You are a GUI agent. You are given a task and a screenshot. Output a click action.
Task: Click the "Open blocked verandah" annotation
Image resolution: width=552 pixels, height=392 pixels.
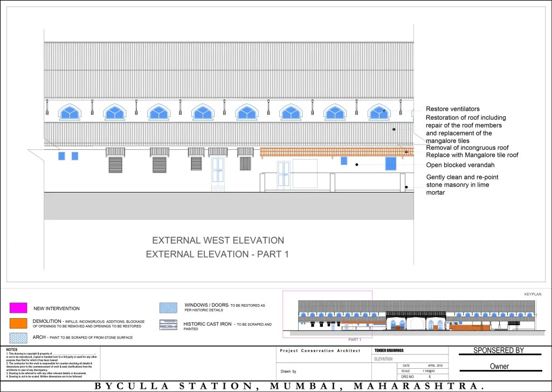460,165
